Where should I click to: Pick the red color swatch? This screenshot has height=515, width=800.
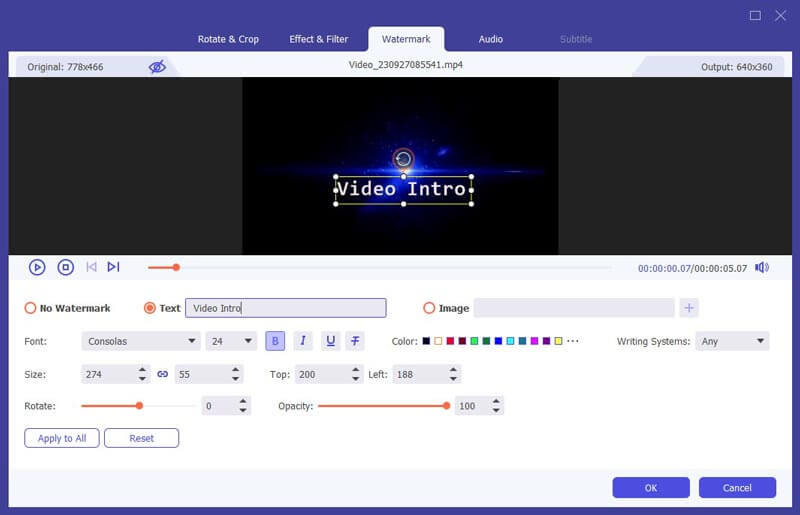coord(450,341)
